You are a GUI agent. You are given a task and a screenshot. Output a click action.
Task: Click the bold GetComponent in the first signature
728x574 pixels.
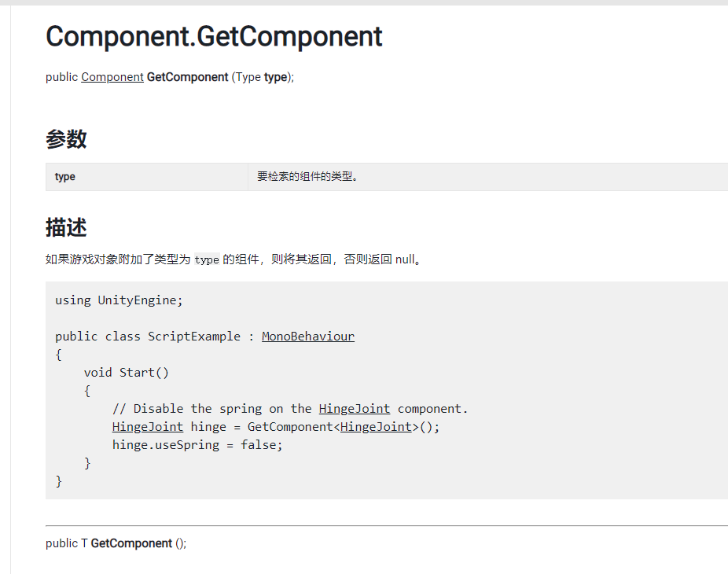[187, 77]
